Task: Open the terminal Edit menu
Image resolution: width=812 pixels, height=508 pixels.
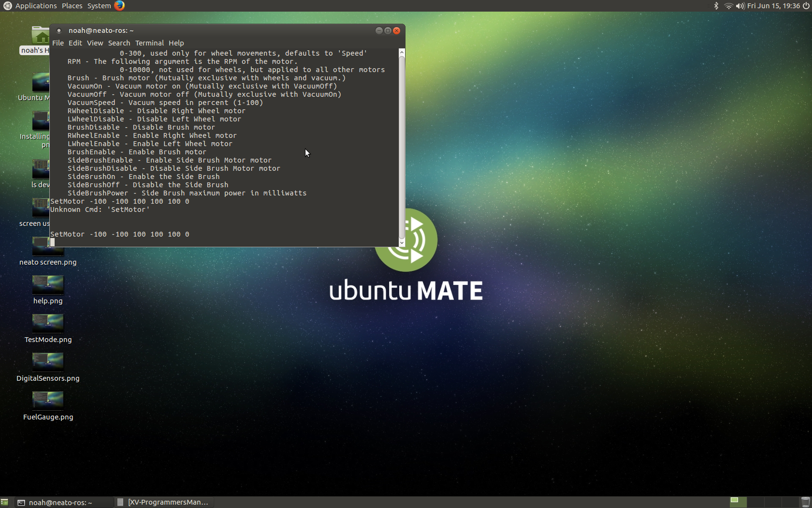Action: tap(75, 43)
